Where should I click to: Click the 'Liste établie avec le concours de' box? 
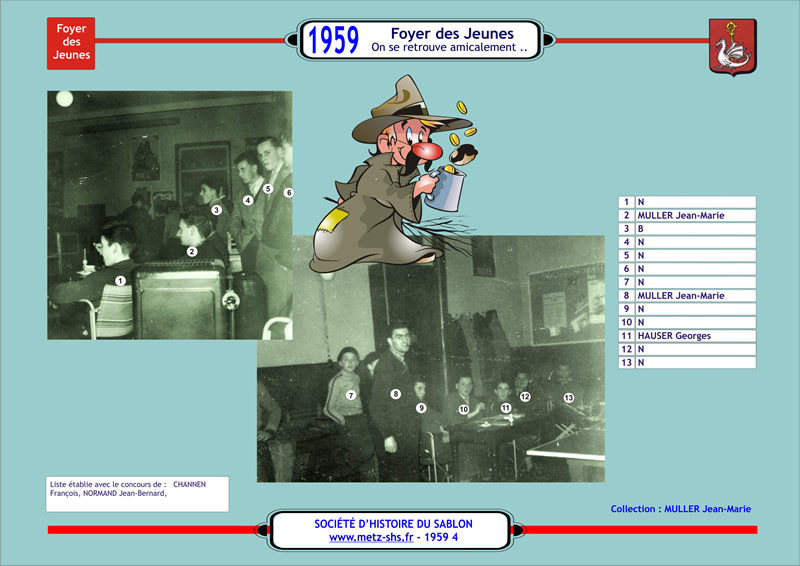(137, 494)
